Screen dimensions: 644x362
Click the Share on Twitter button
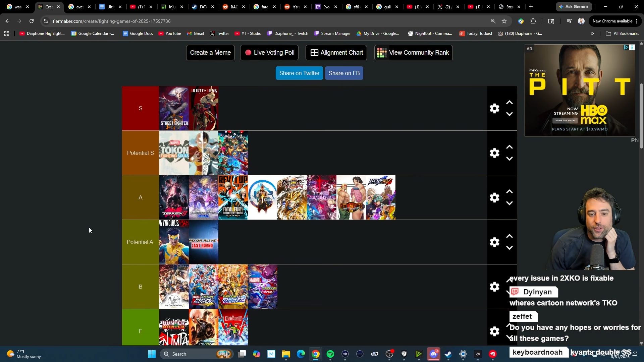click(299, 73)
